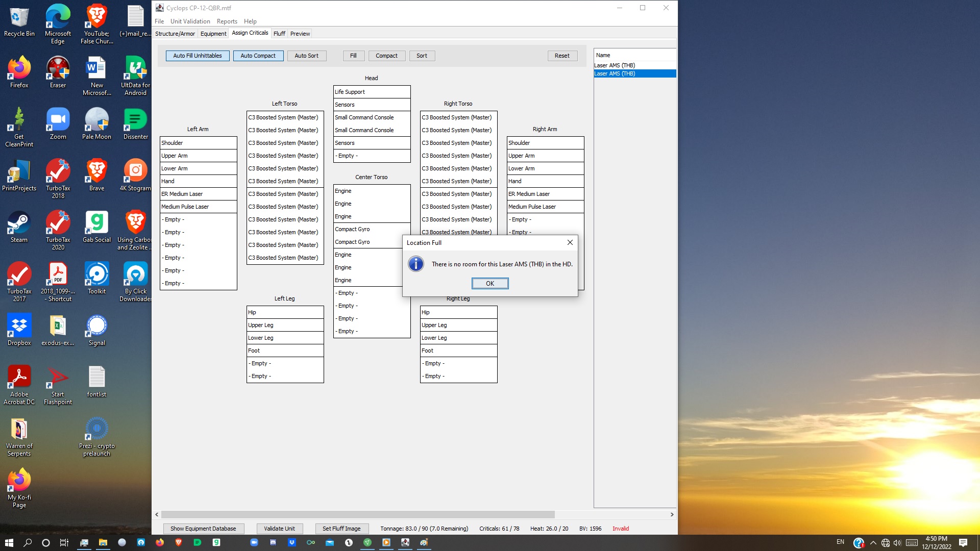Screen dimensions: 980x551
Task: Select Laser AMS (THB) in the equipment list
Action: pyautogui.click(x=615, y=65)
